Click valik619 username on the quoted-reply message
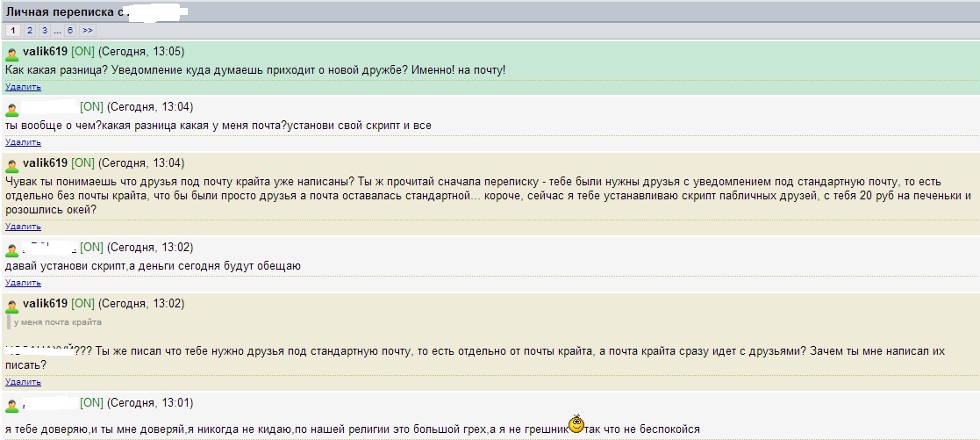 (45, 304)
